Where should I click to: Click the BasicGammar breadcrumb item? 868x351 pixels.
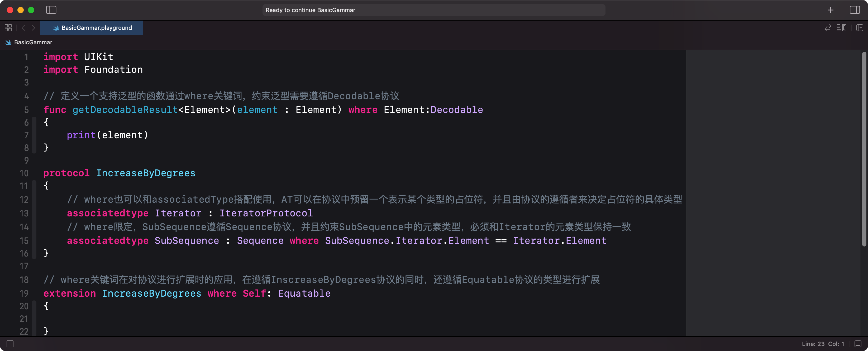pyautogui.click(x=33, y=42)
